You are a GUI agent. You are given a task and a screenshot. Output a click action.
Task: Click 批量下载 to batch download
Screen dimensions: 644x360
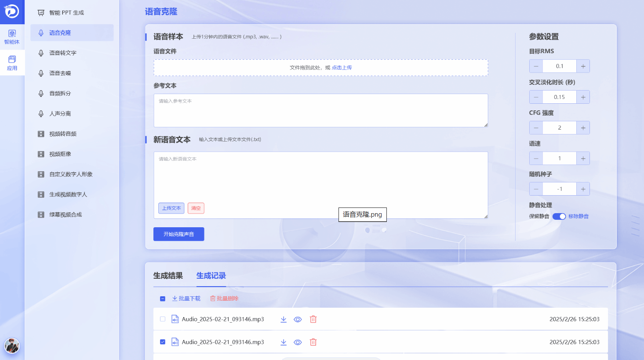pos(186,298)
